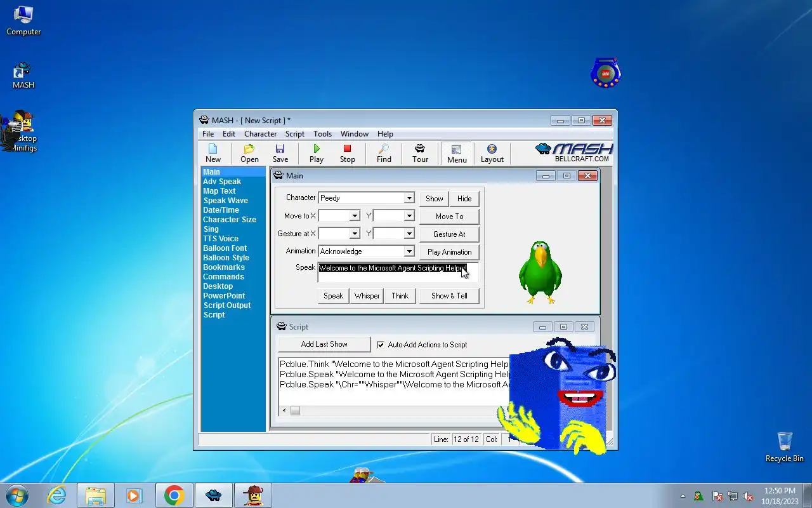Toggle Auto-Add Actions to Script checkbox
The image size is (812, 508).
click(x=381, y=345)
